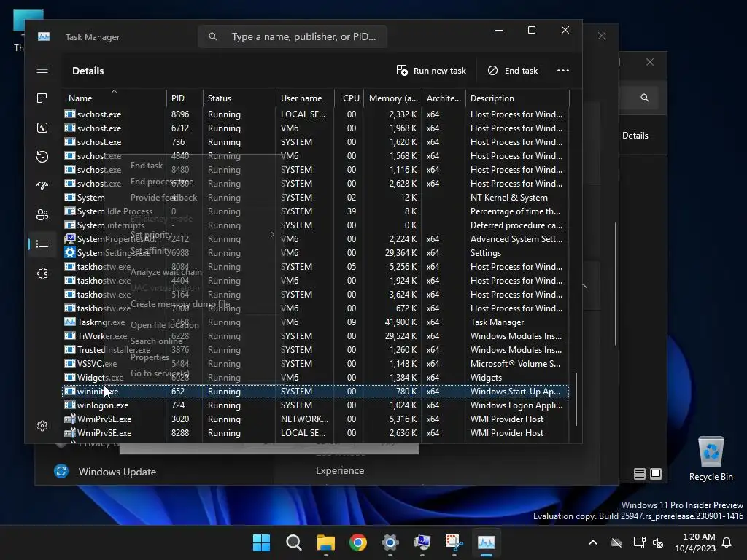The width and height of the screenshot is (747, 560).
Task: Launch Google Chrome from the taskbar
Action: pos(357,542)
